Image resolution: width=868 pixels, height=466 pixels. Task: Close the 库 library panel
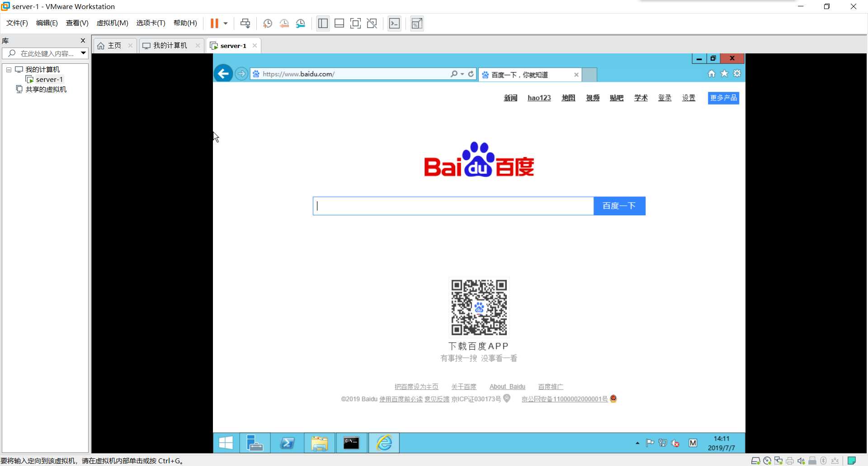click(83, 41)
